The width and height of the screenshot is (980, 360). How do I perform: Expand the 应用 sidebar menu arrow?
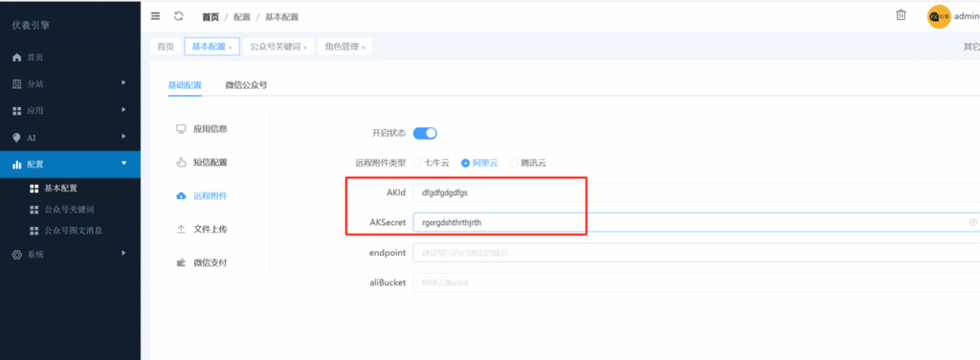pos(123,109)
